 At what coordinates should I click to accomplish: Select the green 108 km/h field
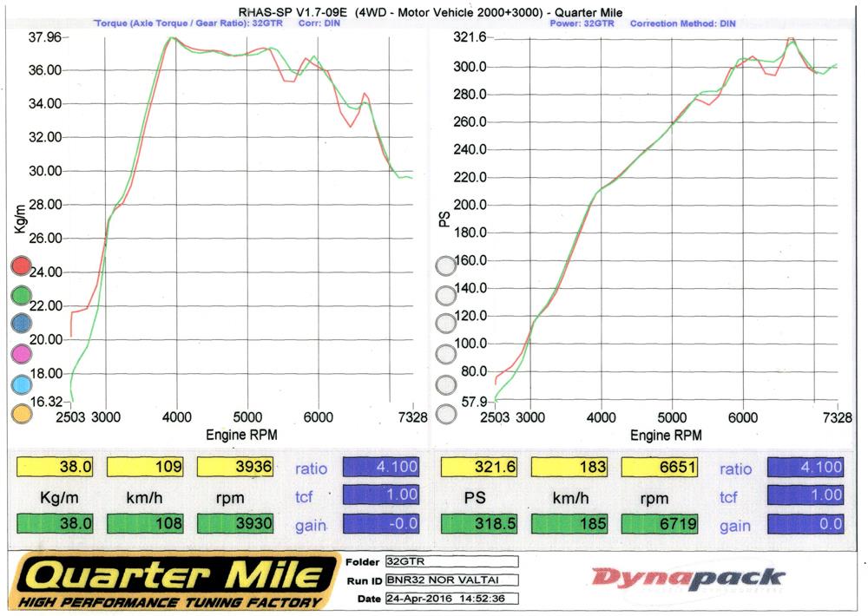pyautogui.click(x=145, y=523)
